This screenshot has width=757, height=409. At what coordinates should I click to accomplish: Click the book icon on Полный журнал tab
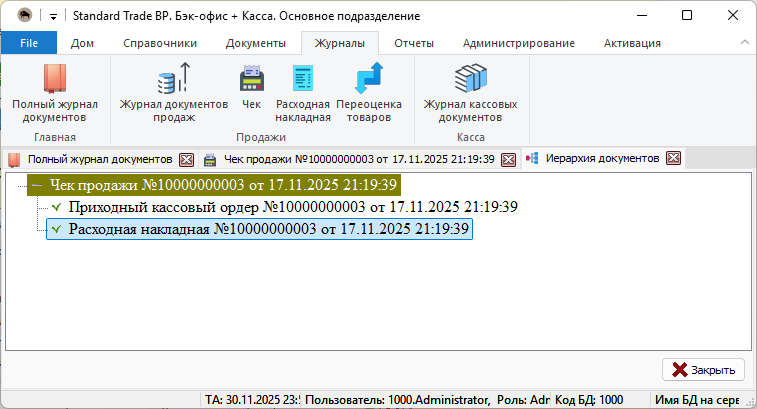pos(14,159)
